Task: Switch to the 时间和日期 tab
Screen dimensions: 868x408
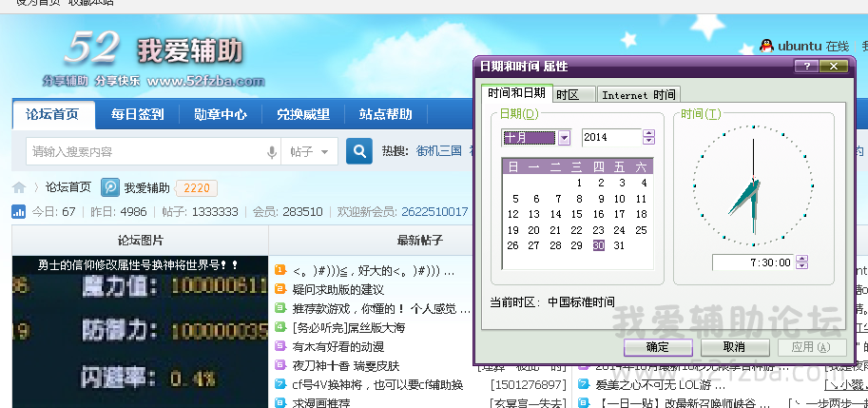Action: pyautogui.click(x=516, y=93)
